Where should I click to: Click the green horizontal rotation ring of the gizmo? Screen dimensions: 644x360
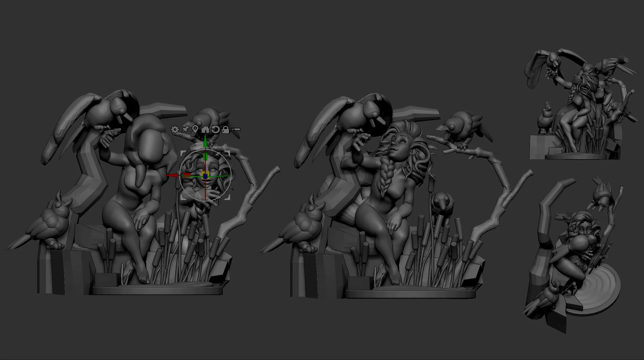220,176
